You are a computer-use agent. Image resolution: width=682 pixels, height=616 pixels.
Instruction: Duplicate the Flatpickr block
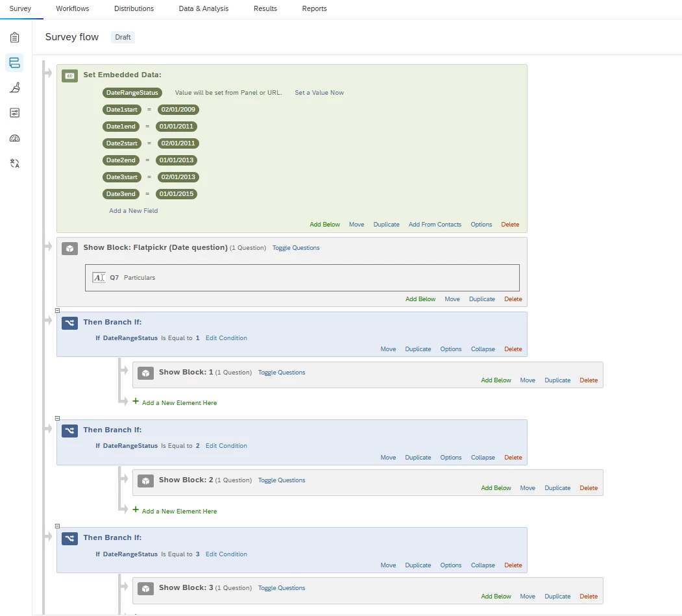[482, 299]
